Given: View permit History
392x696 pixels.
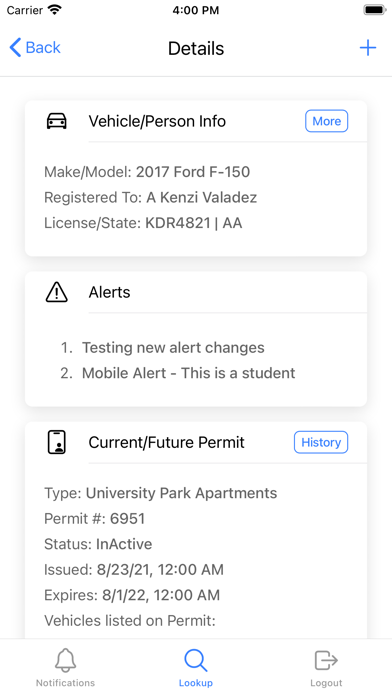Looking at the screenshot, I should tap(321, 442).
